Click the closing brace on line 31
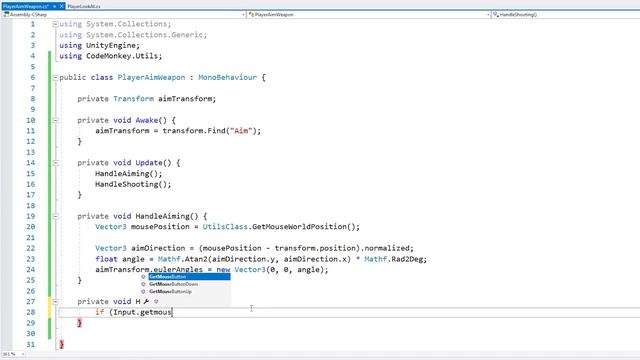The height and width of the screenshot is (360, 640). [62, 344]
